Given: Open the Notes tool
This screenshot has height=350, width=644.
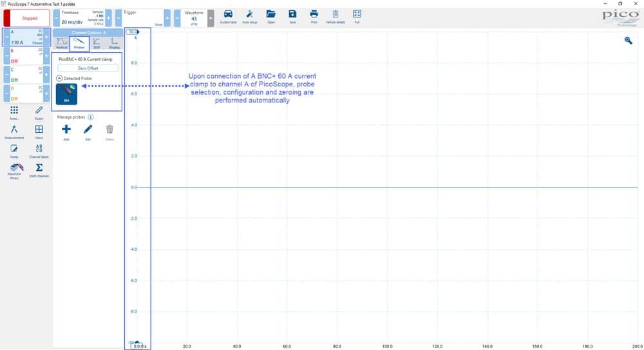Looking at the screenshot, I should click(14, 151).
